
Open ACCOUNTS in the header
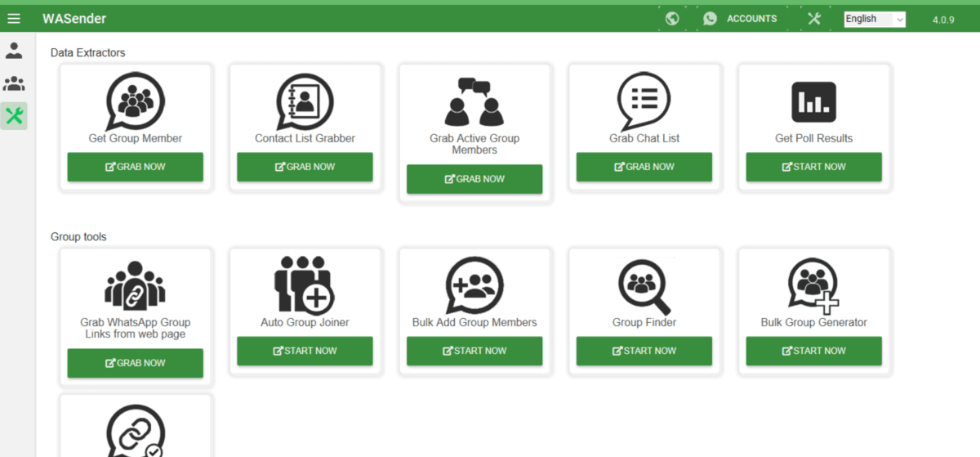pos(752,18)
